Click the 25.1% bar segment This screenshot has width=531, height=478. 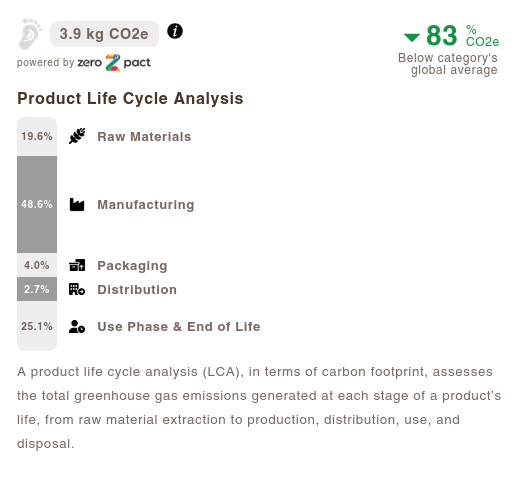click(37, 326)
